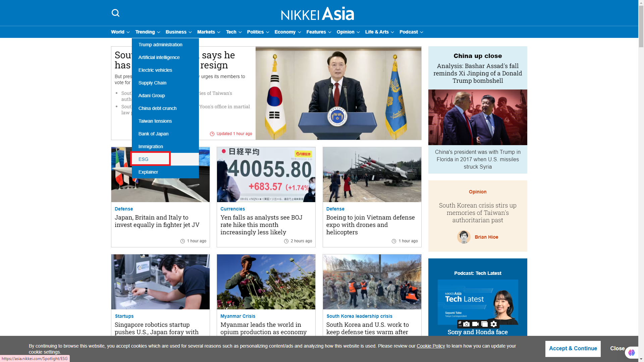
Task: Select Artificial intelligence in Trending menu
Action: pyautogui.click(x=159, y=57)
